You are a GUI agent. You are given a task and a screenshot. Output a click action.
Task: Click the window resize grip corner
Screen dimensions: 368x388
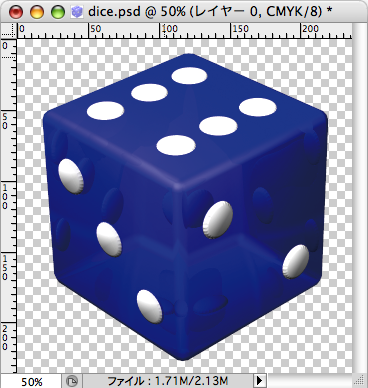pos(359,381)
